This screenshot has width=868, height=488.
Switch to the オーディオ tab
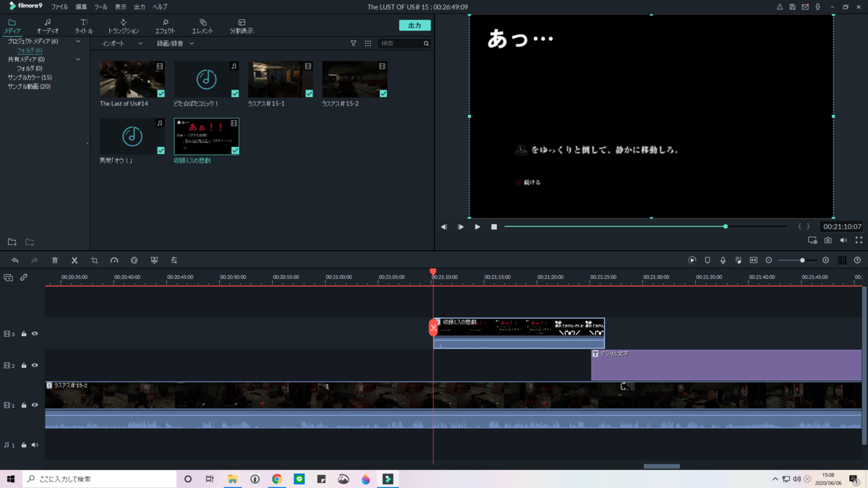tap(48, 27)
